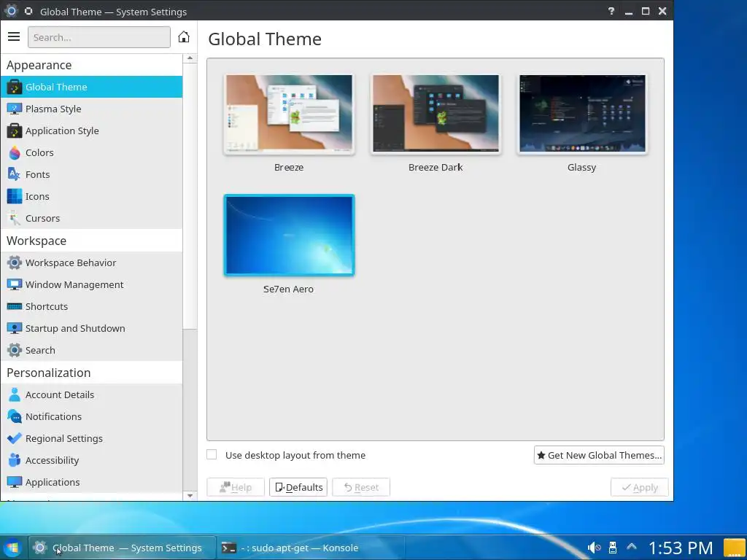Select the Se7en Aero theme thumbnail

(x=289, y=235)
